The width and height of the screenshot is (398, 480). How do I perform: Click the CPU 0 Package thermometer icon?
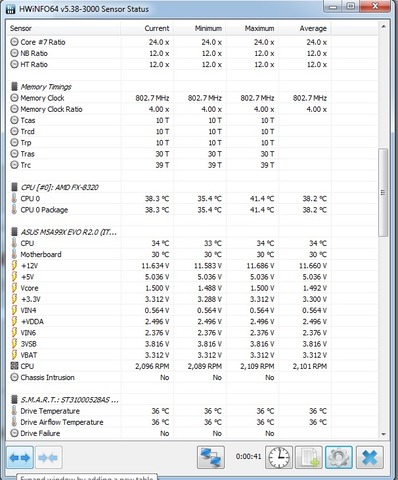pyautogui.click(x=14, y=210)
